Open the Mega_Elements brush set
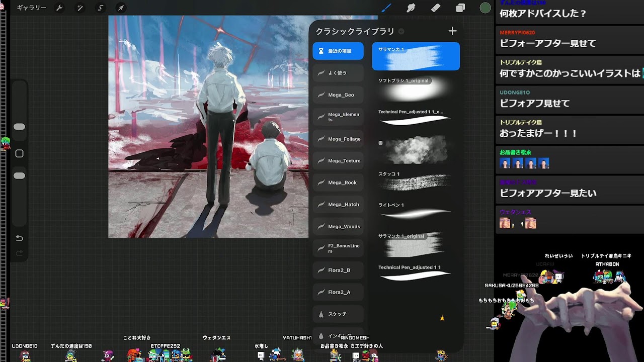 [338, 117]
